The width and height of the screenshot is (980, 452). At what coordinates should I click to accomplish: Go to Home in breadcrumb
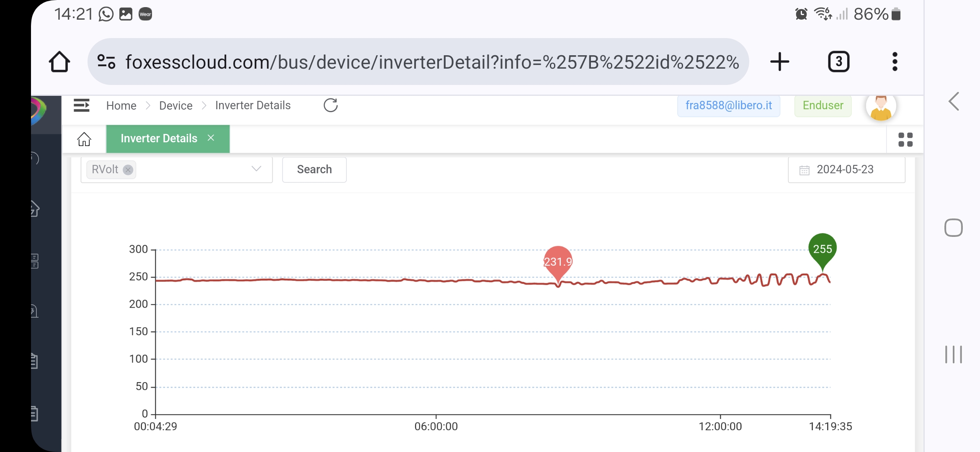pos(121,105)
